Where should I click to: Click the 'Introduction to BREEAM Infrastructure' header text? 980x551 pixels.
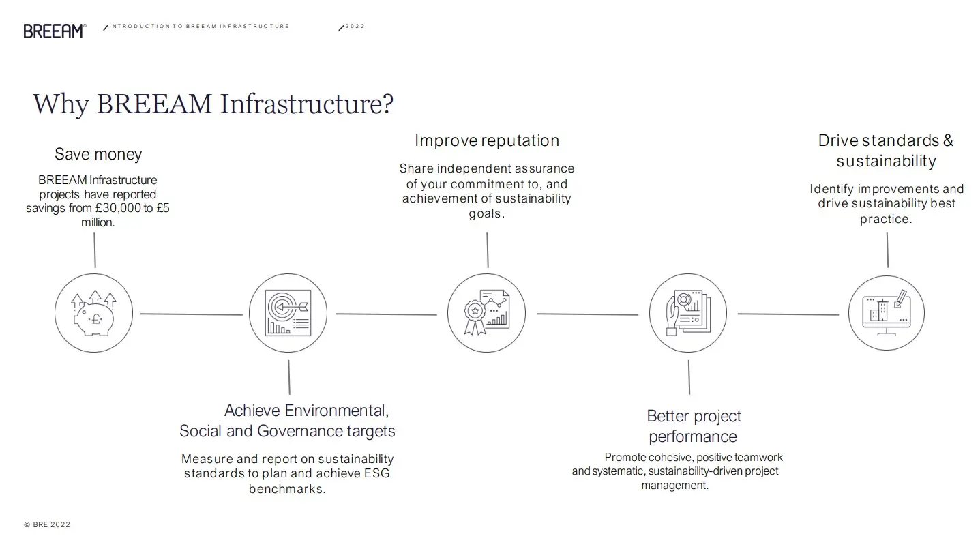pos(199,27)
